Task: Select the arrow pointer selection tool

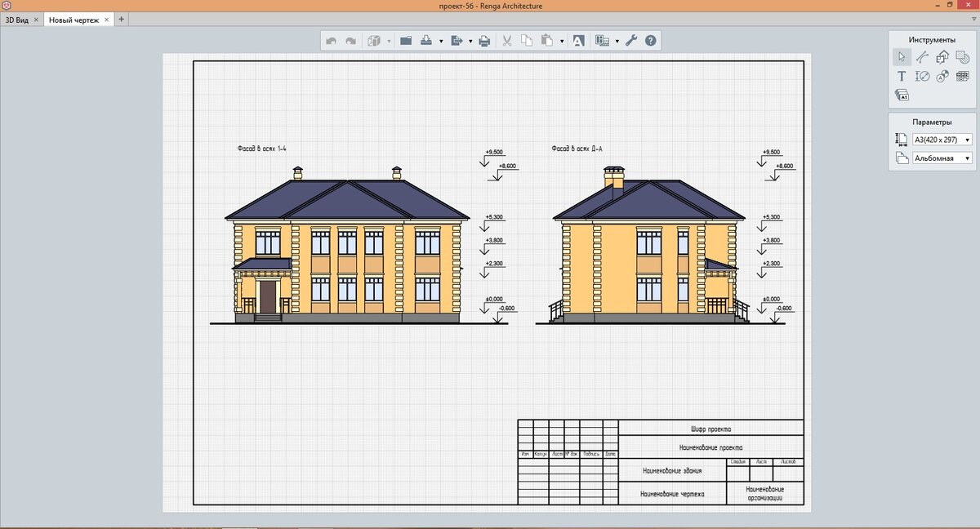Action: 902,57
